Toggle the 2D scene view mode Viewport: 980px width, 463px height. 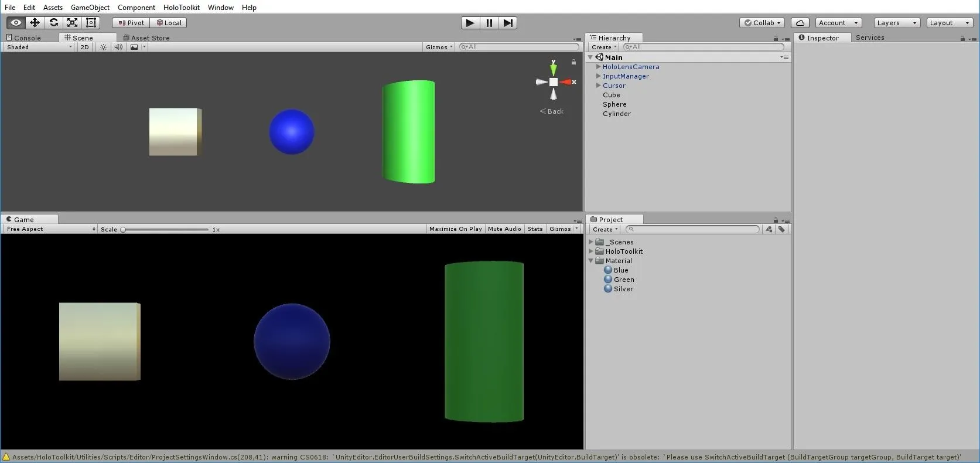84,47
